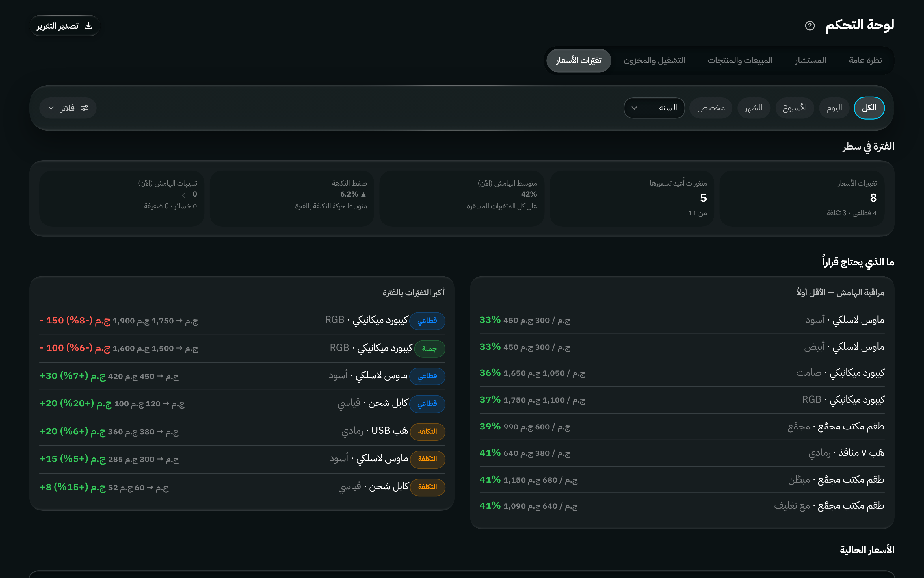924x578 pixels.
Task: Click the small chevron in تنبيهات الهامش card
Action: click(x=183, y=195)
